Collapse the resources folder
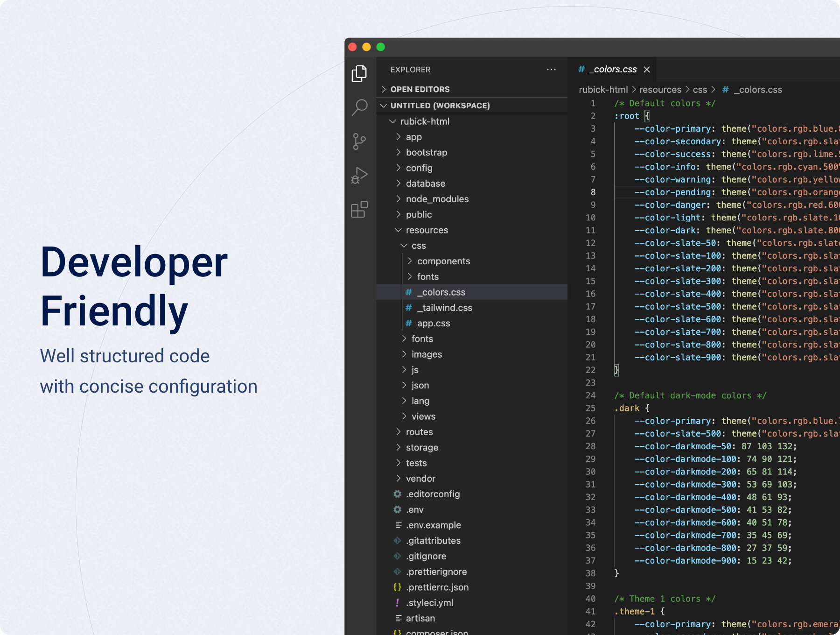840x635 pixels. pos(399,230)
